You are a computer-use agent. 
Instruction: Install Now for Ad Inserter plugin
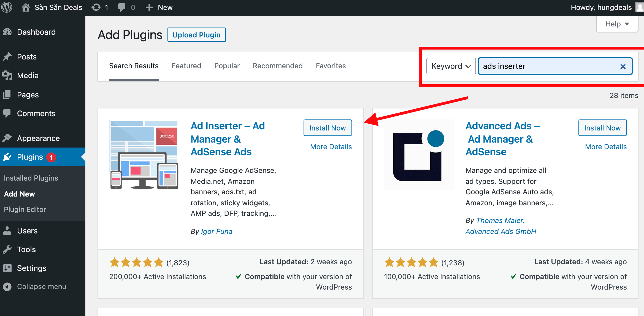coord(328,128)
